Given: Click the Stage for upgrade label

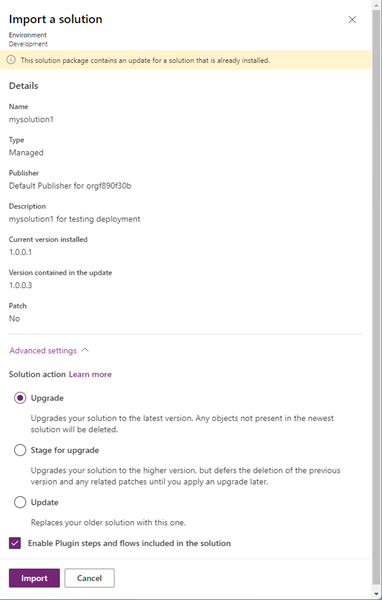Looking at the screenshot, I should pos(65,450).
